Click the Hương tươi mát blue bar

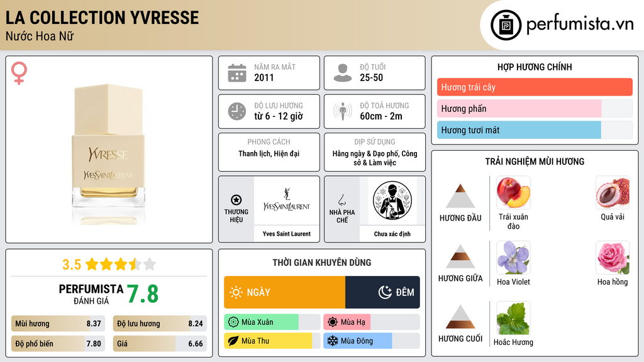pyautogui.click(x=535, y=129)
